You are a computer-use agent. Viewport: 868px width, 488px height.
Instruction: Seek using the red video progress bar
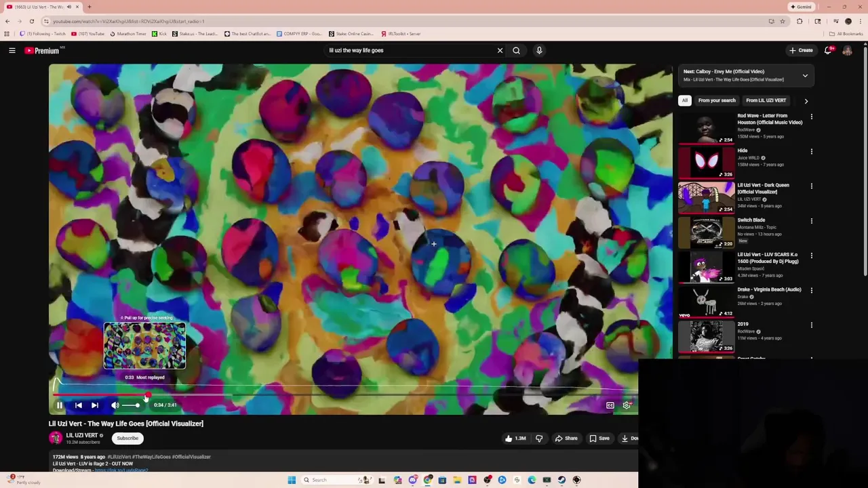(100, 394)
